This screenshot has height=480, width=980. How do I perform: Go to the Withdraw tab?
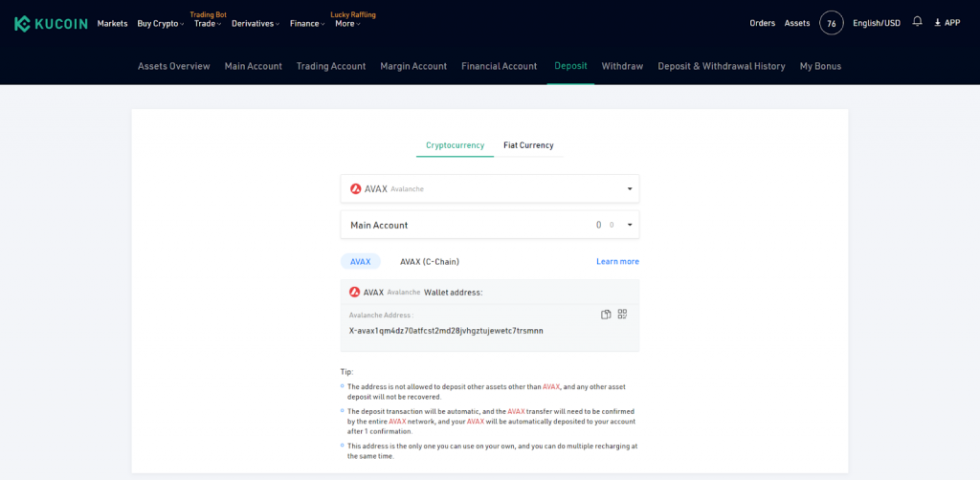point(622,66)
